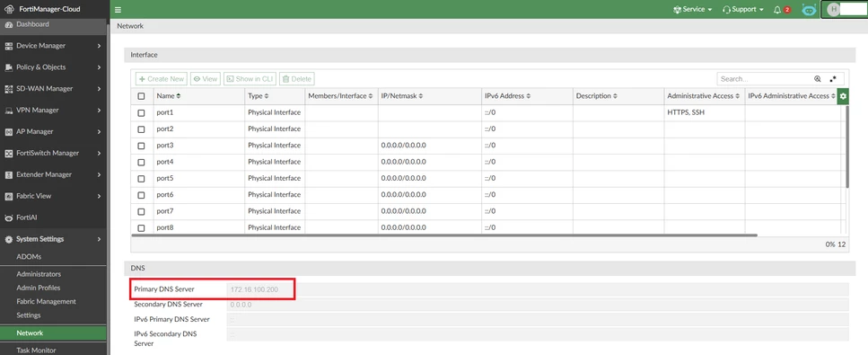The image size is (868, 355).
Task: Open the FortiAI robot assistant icon
Action: tap(810, 9)
